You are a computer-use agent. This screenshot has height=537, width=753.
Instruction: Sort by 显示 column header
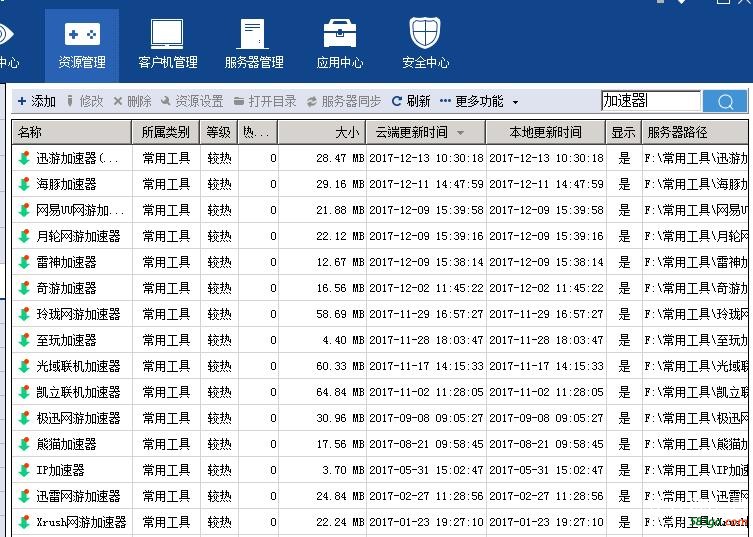623,132
